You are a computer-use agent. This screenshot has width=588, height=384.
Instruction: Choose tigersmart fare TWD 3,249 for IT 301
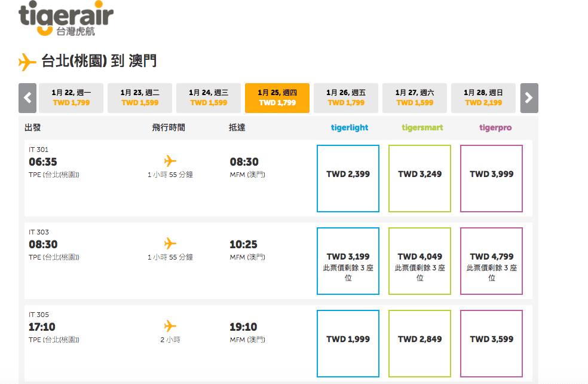click(419, 178)
